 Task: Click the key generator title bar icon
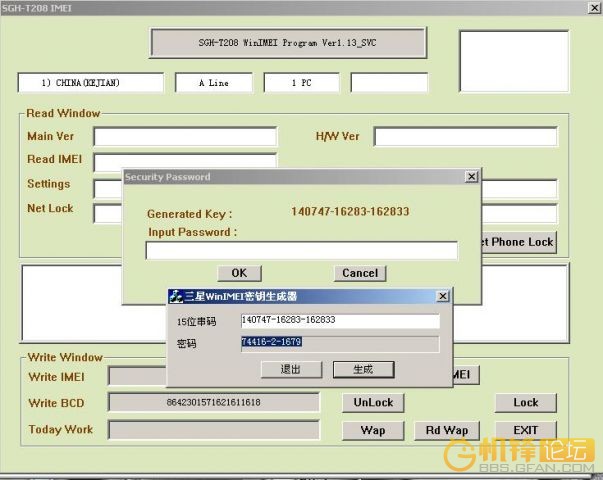(176, 296)
